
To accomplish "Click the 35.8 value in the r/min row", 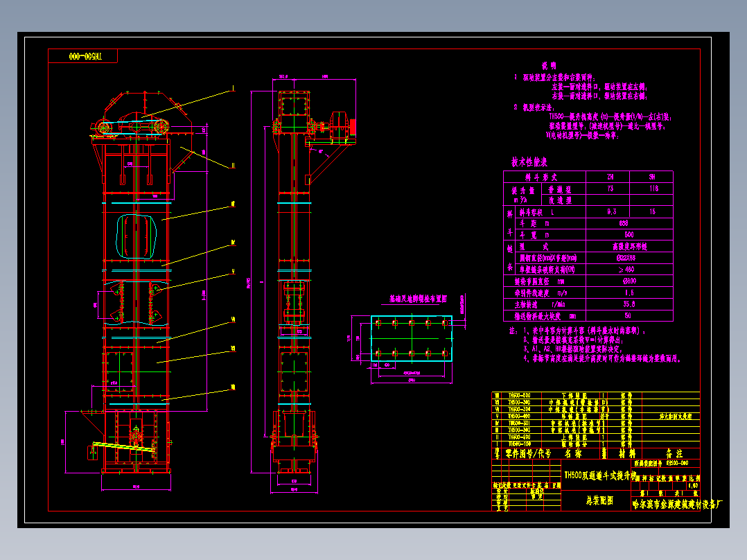I will (629, 304).
